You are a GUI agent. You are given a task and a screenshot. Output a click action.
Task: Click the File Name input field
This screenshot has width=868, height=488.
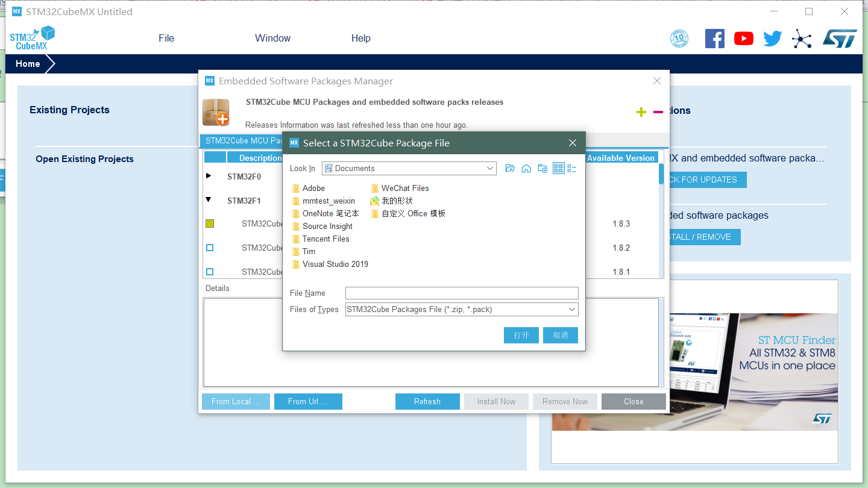pos(462,293)
